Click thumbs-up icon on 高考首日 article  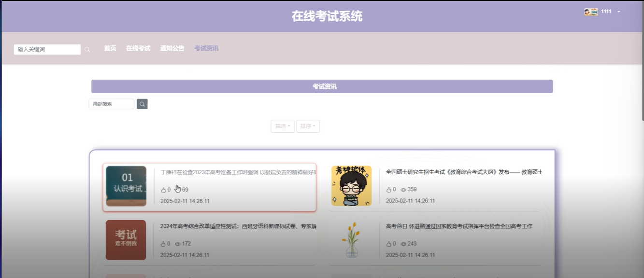(389, 244)
